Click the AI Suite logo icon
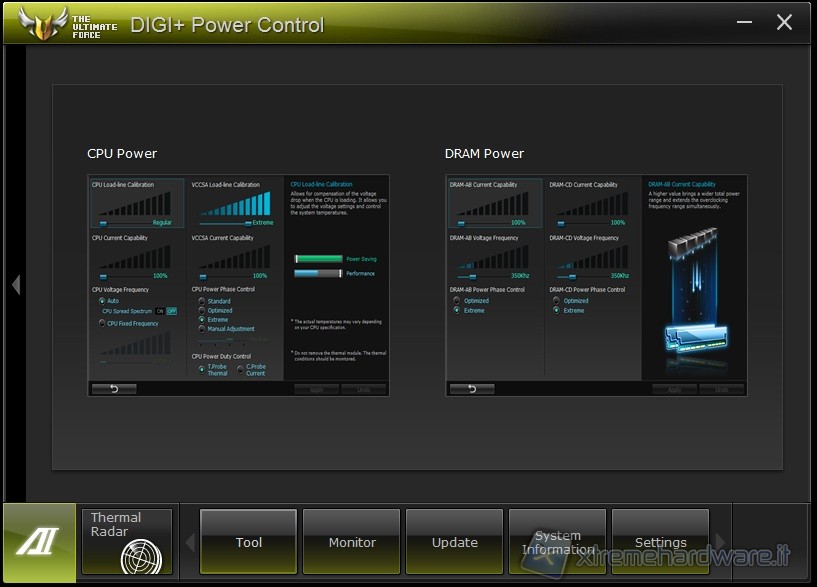The image size is (817, 587). 38,542
